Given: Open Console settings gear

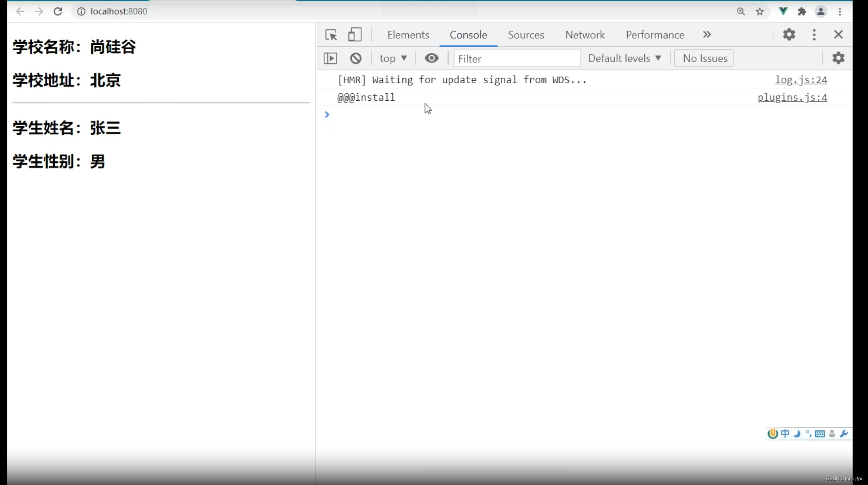Looking at the screenshot, I should pos(838,58).
